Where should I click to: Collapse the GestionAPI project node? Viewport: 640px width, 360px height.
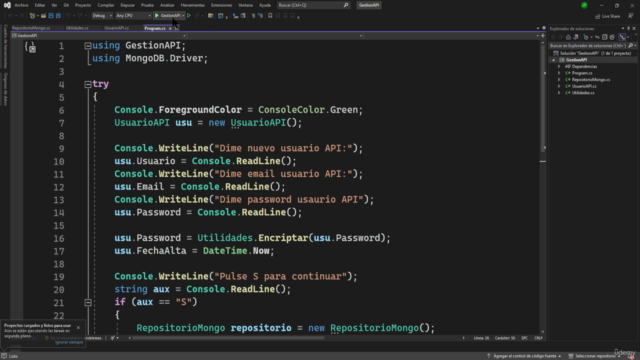tap(553, 60)
